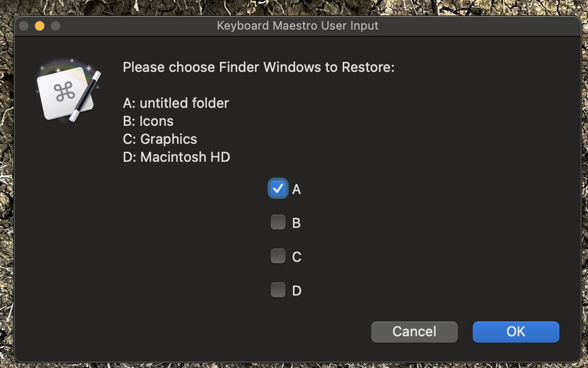The height and width of the screenshot is (368, 588).
Task: Click the 'D: Macintosh HD' text line
Action: (x=177, y=157)
